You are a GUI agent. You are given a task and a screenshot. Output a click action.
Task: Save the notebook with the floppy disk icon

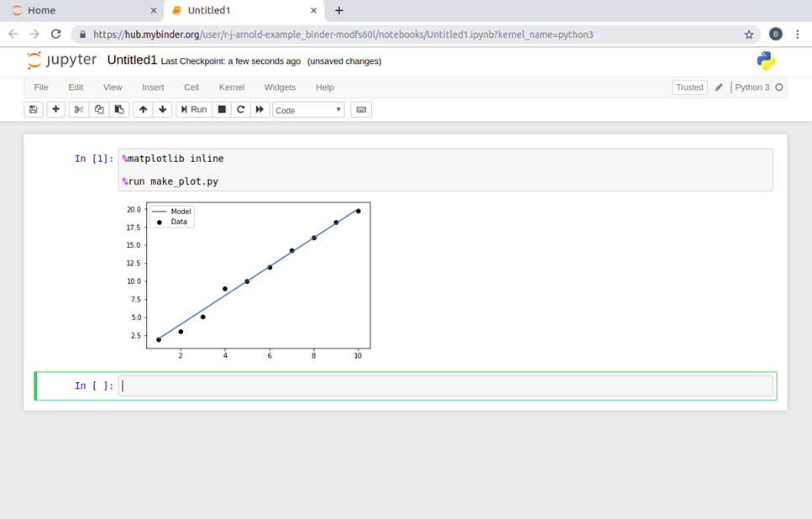tap(34, 109)
